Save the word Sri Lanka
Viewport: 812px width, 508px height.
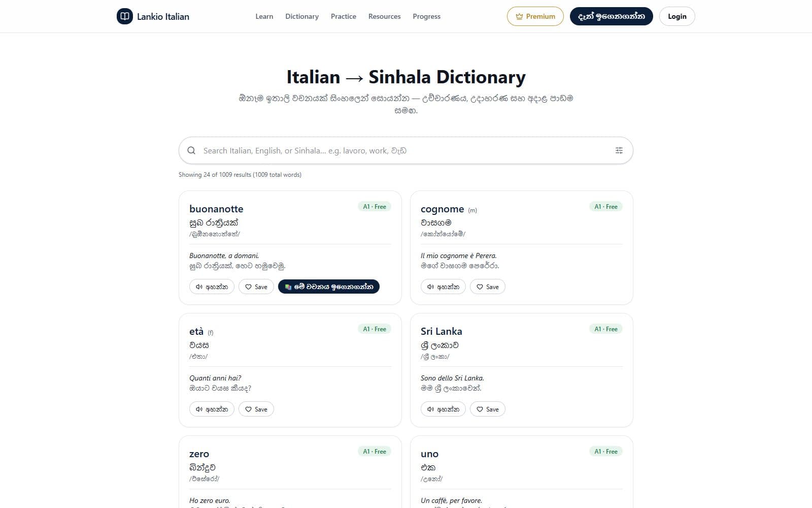[x=488, y=409]
